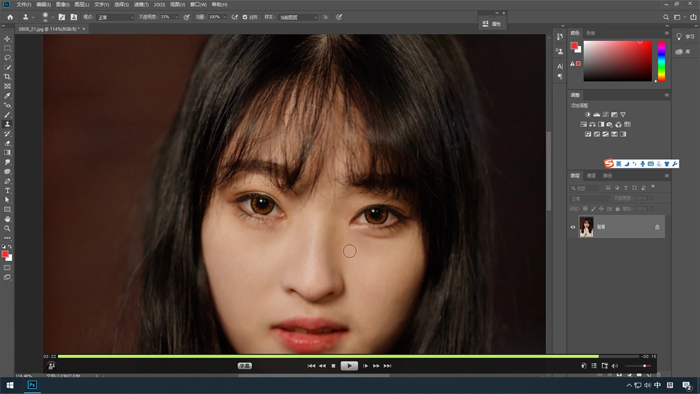Toggle the layer filter switch
The height and width of the screenshot is (394, 700).
653,187
